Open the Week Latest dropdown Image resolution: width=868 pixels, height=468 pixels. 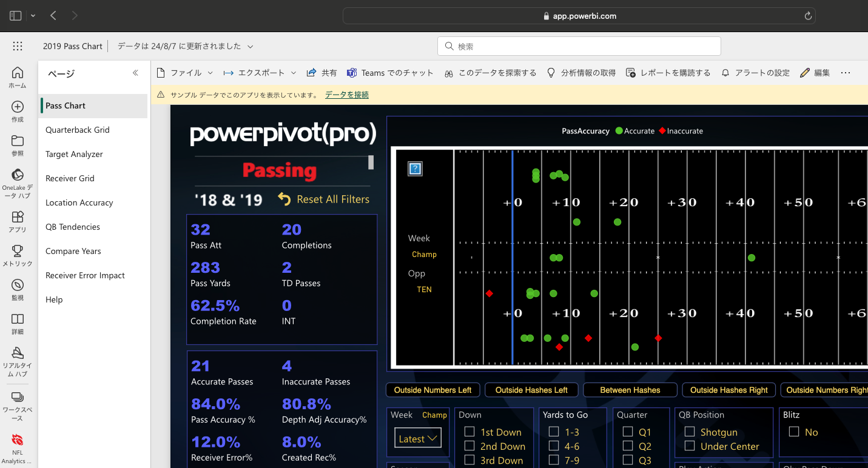(418, 438)
